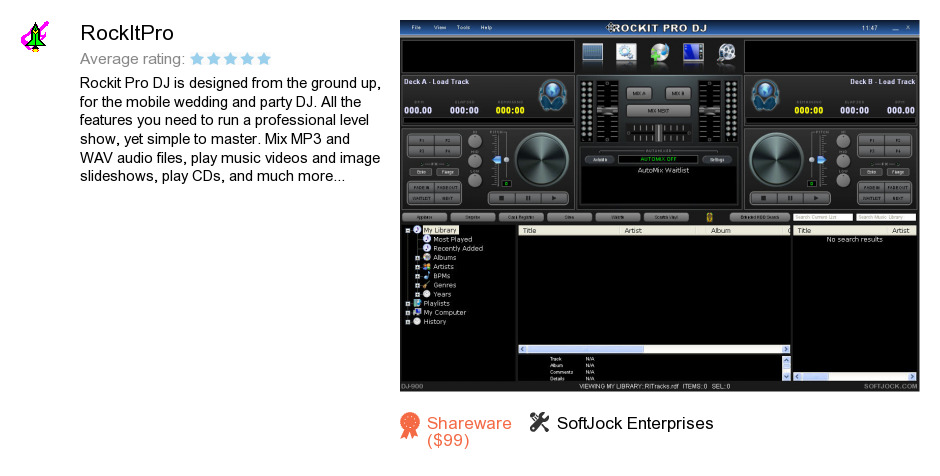
Task: Click Deck B headphones globe icon
Action: 766,95
